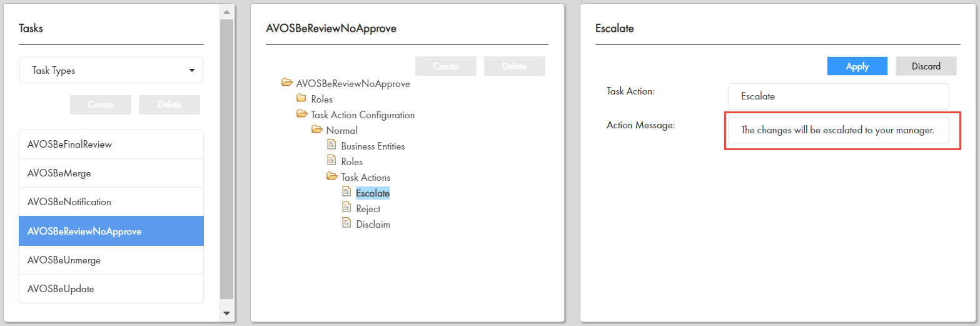Select Roles node under Normal

(352, 162)
